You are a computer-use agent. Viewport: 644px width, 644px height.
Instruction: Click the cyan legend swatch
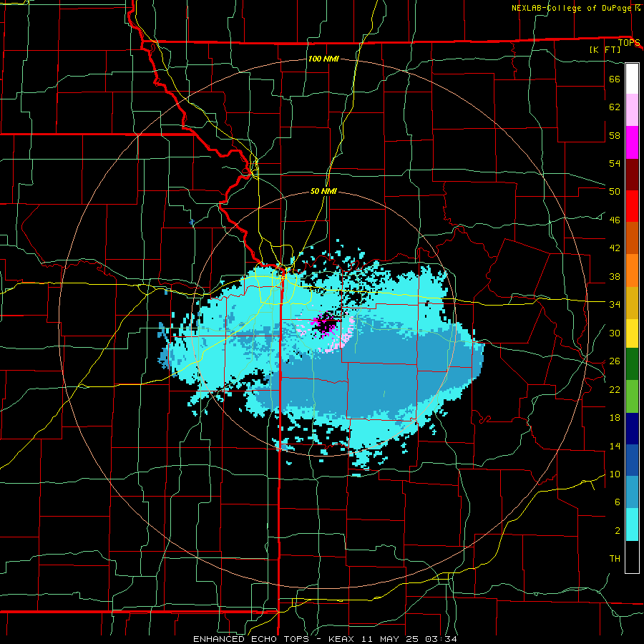[632, 525]
